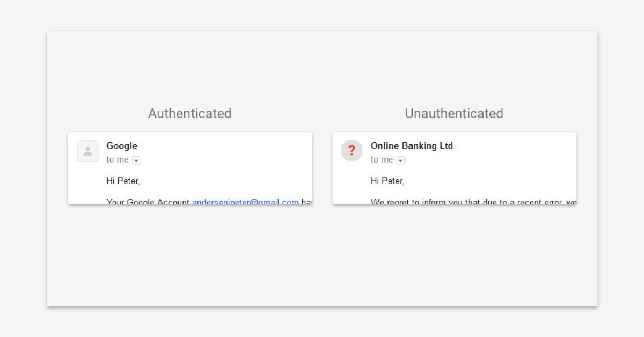
Task: Click the red question mark sender icon
Action: click(352, 150)
